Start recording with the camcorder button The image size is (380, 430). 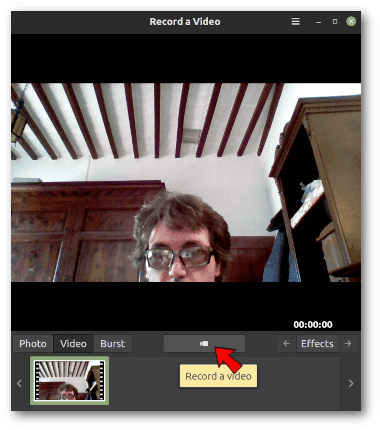(x=204, y=344)
